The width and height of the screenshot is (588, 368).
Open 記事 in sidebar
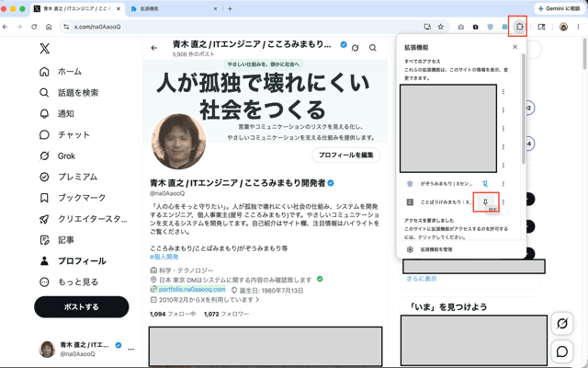click(57, 240)
